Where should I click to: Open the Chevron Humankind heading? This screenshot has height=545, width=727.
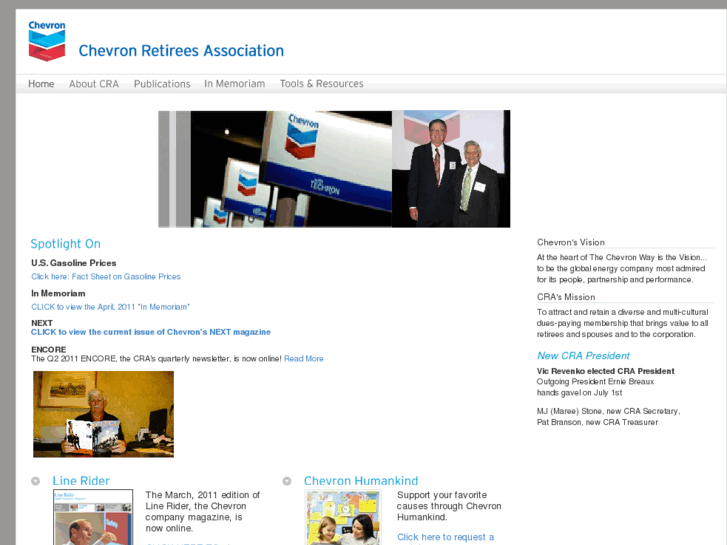(361, 481)
